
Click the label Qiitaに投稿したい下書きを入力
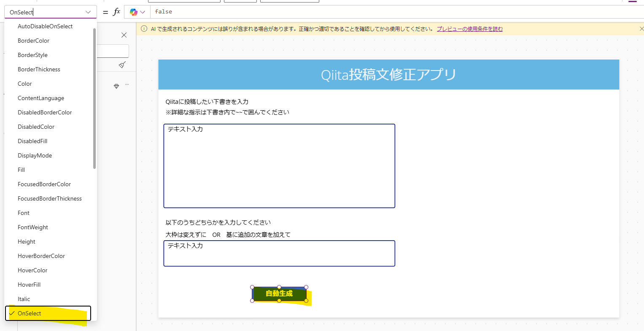(x=207, y=102)
